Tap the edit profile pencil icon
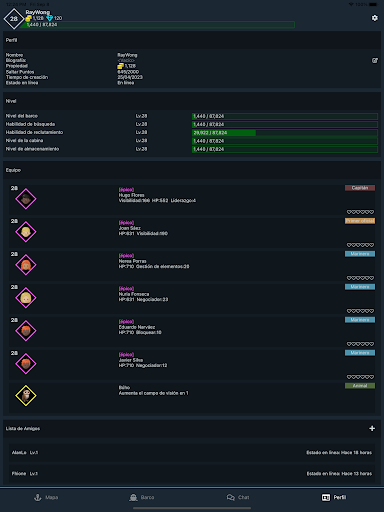This screenshot has width=384, height=512. [x=375, y=60]
